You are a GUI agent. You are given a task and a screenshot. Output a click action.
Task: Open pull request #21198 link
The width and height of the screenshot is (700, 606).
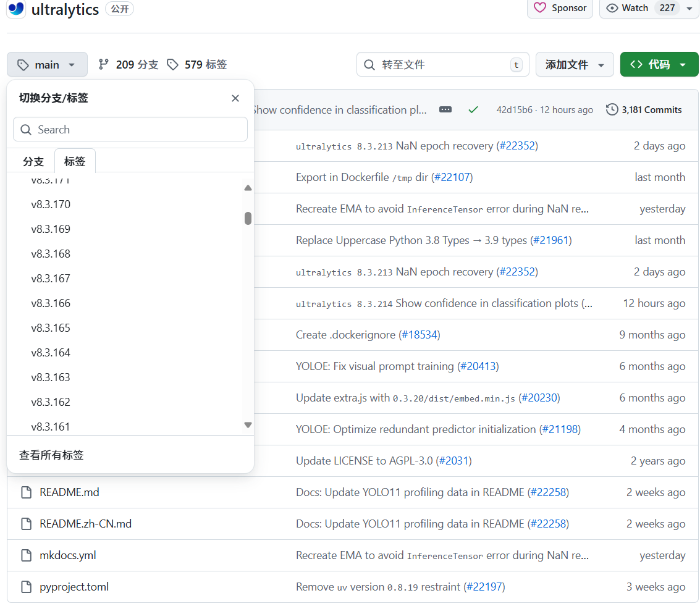click(x=560, y=429)
